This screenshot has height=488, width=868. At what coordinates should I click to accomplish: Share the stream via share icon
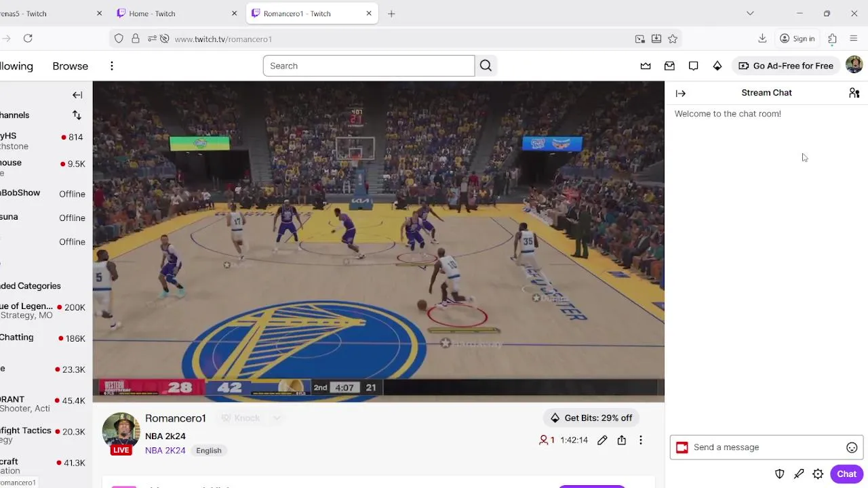point(621,440)
